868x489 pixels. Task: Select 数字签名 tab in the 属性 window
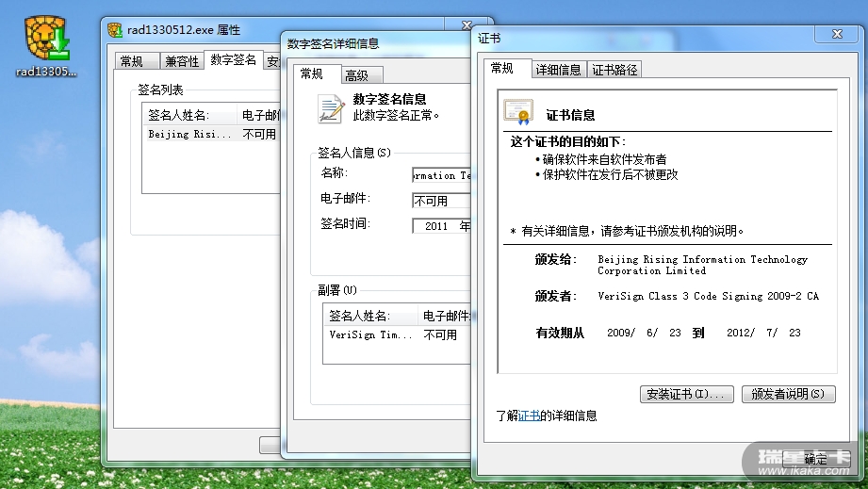click(x=233, y=59)
